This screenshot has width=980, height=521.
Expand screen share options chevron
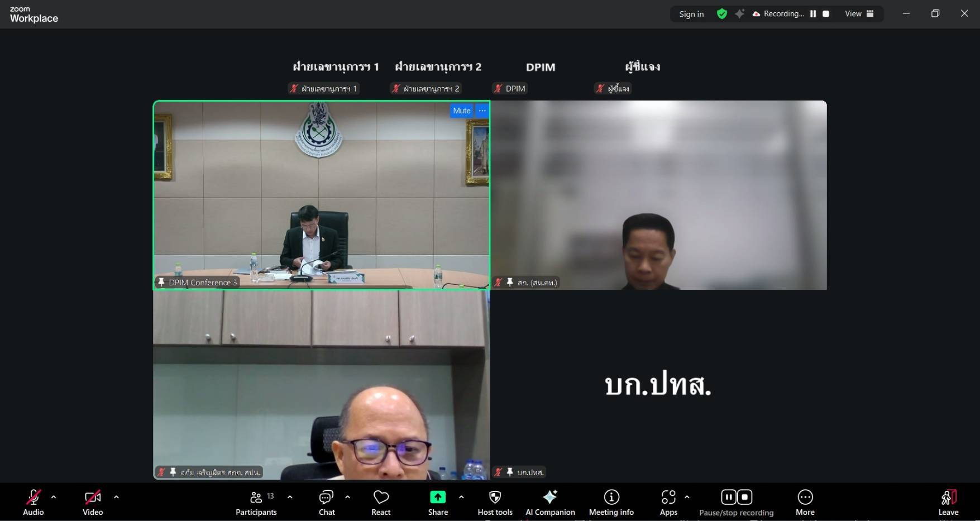point(461,496)
